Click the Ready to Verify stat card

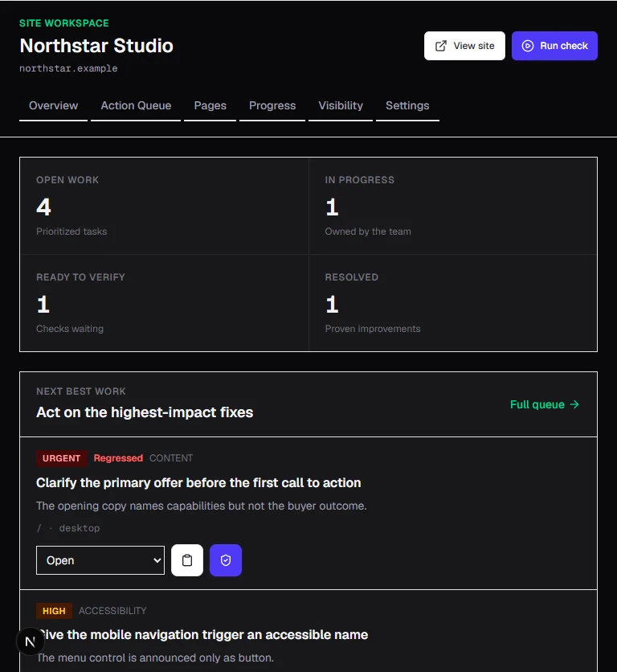[164, 303]
